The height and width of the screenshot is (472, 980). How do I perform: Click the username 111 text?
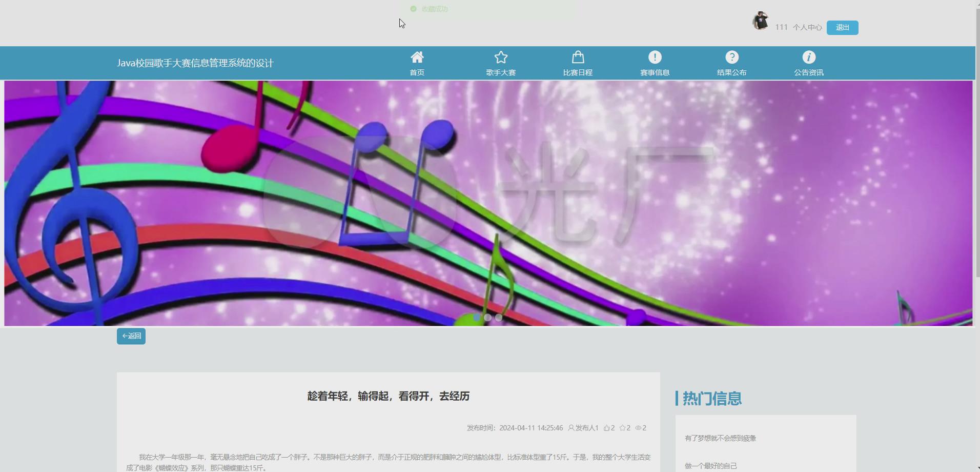click(781, 27)
